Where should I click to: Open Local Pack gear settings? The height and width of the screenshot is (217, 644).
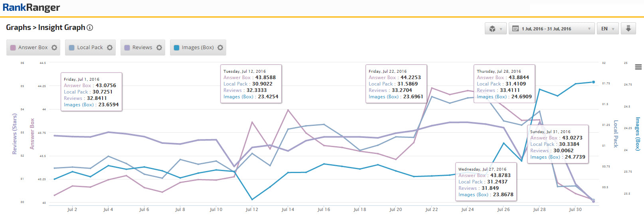(110, 48)
